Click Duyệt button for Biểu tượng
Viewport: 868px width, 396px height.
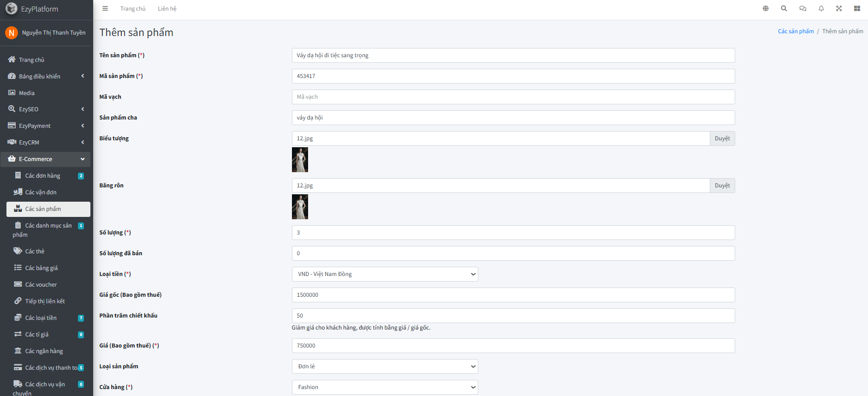click(x=722, y=138)
